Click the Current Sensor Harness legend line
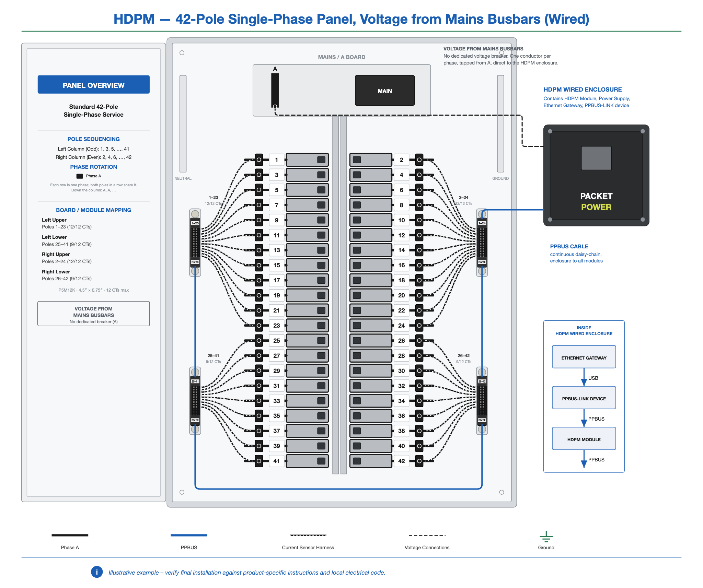 pos(308,535)
